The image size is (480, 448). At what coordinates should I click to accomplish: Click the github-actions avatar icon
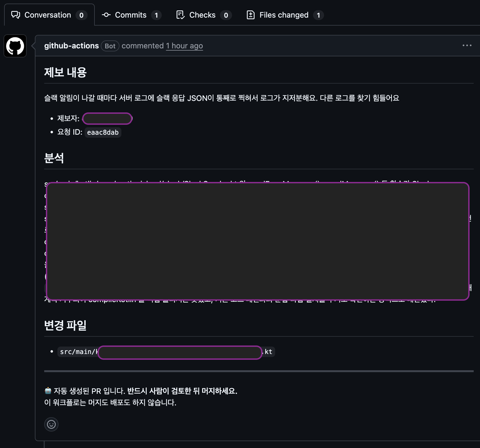pyautogui.click(x=15, y=46)
